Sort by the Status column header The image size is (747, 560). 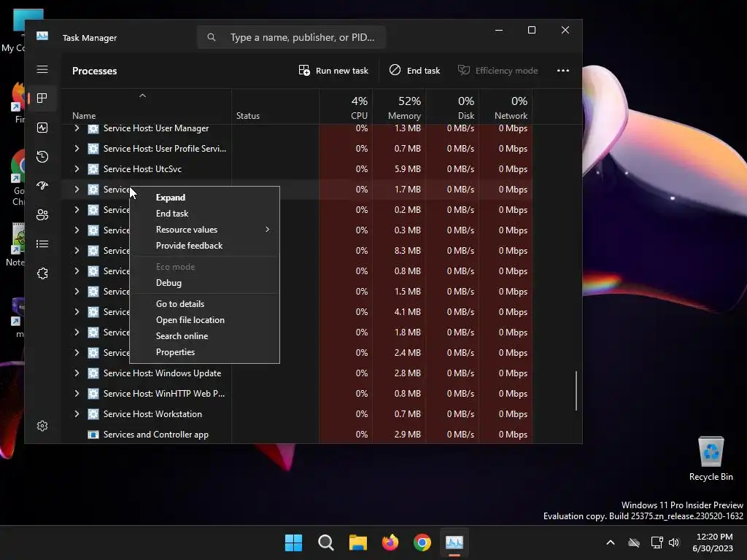coord(275,107)
